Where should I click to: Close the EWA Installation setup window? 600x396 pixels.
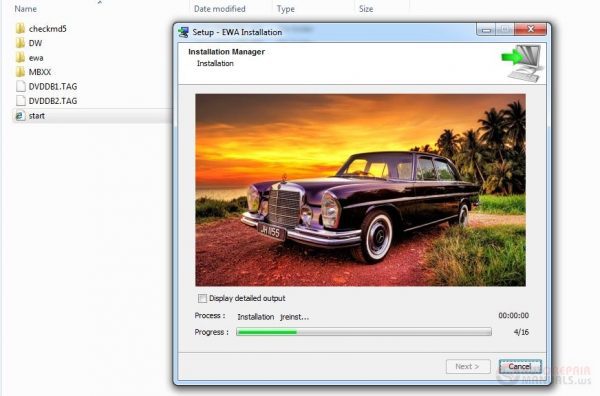[530, 30]
